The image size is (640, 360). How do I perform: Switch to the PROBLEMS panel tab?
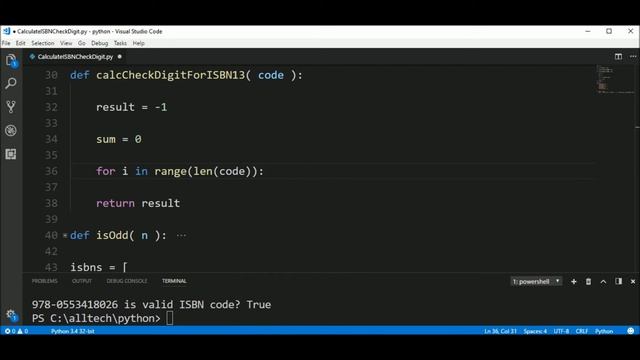[45, 281]
